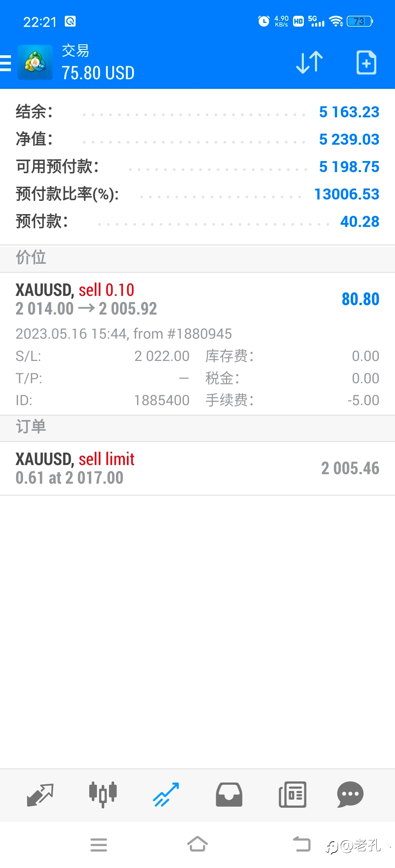Open the Android recent apps menu button
The width and height of the screenshot is (395, 868).
tap(99, 844)
